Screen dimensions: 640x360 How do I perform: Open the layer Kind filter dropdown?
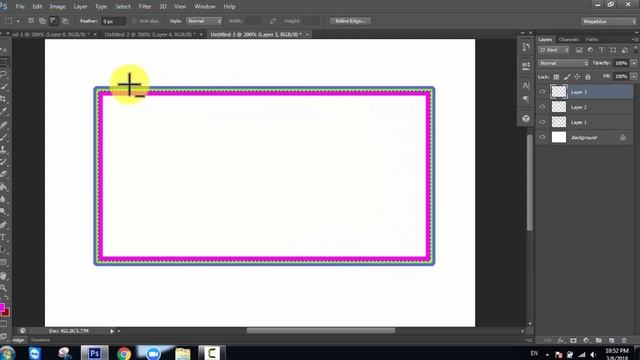pyautogui.click(x=554, y=50)
